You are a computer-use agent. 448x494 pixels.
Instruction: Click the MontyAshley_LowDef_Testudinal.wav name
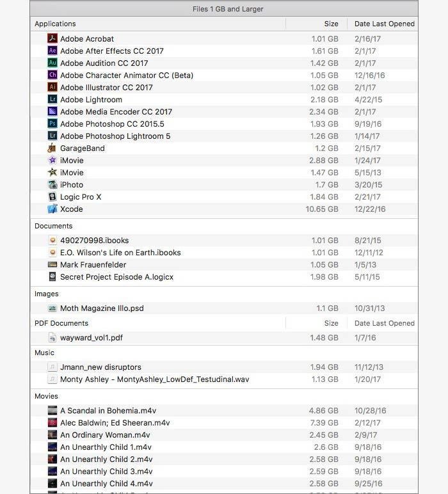(183, 379)
